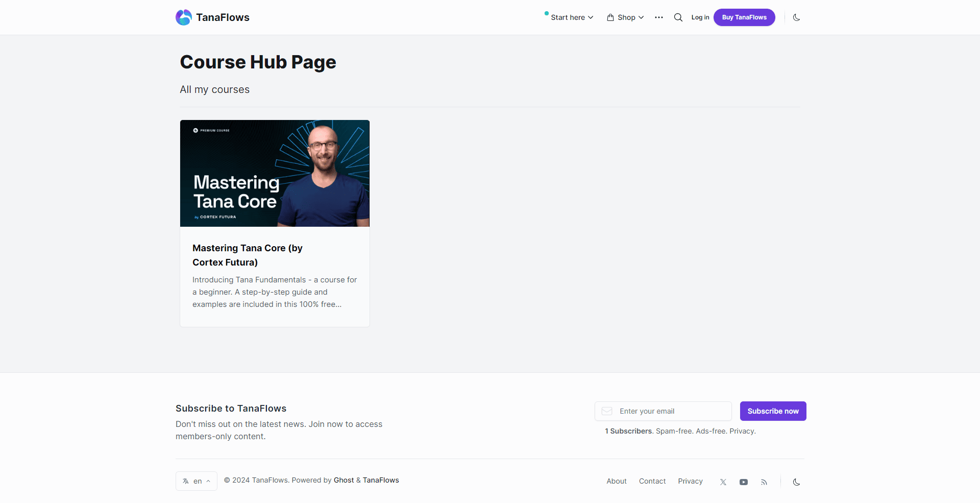Open the Ghost link in the copyright line

(x=344, y=480)
